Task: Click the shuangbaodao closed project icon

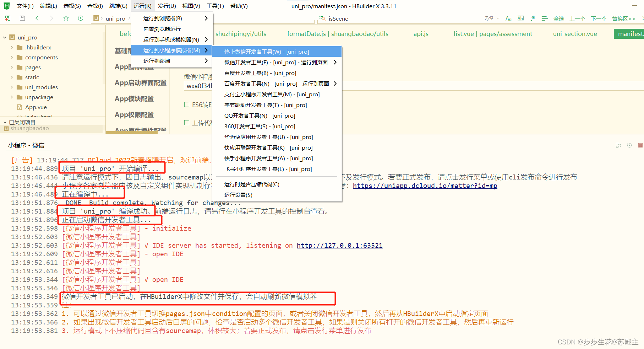Action: pos(6,129)
